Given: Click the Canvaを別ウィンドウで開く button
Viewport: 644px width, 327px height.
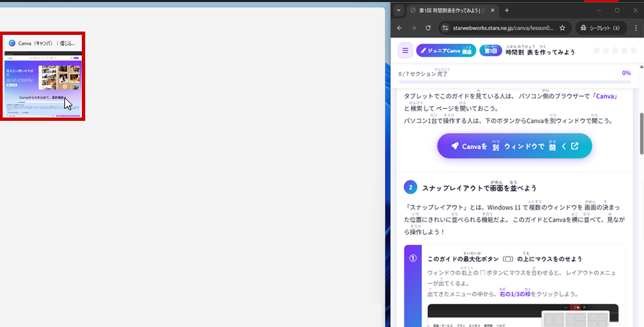Looking at the screenshot, I should (x=515, y=146).
